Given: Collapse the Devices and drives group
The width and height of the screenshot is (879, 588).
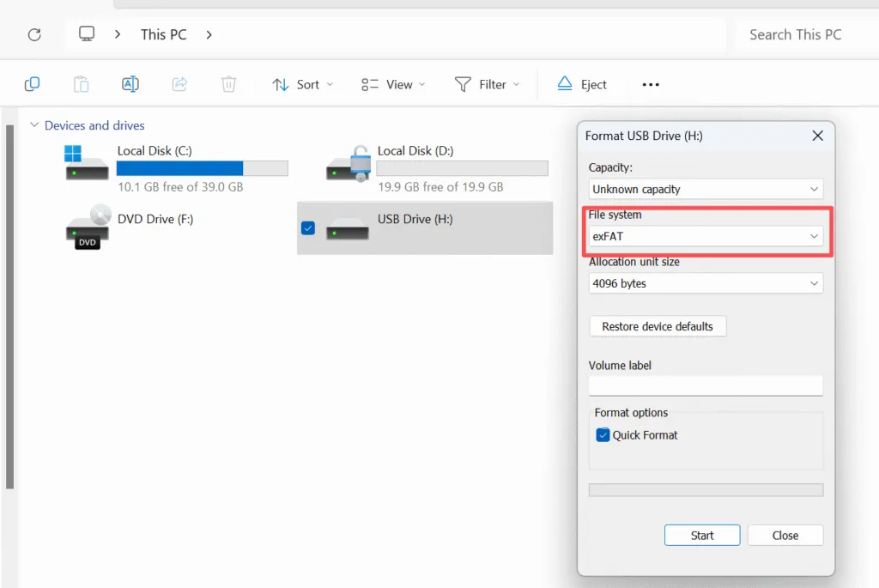Looking at the screenshot, I should click(x=34, y=125).
